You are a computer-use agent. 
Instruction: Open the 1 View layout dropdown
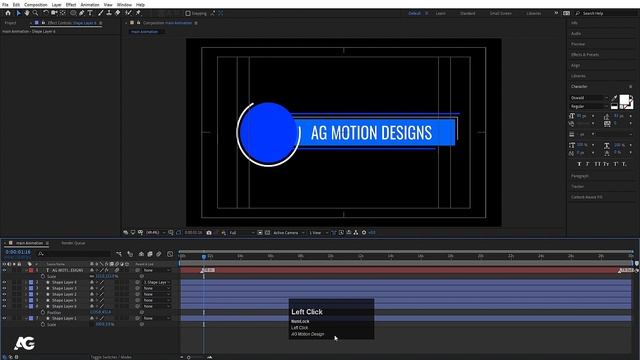[x=318, y=233]
